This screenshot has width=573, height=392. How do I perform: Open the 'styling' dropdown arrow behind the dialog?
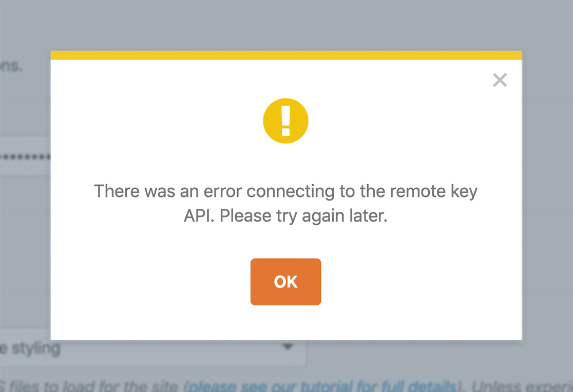pos(288,346)
